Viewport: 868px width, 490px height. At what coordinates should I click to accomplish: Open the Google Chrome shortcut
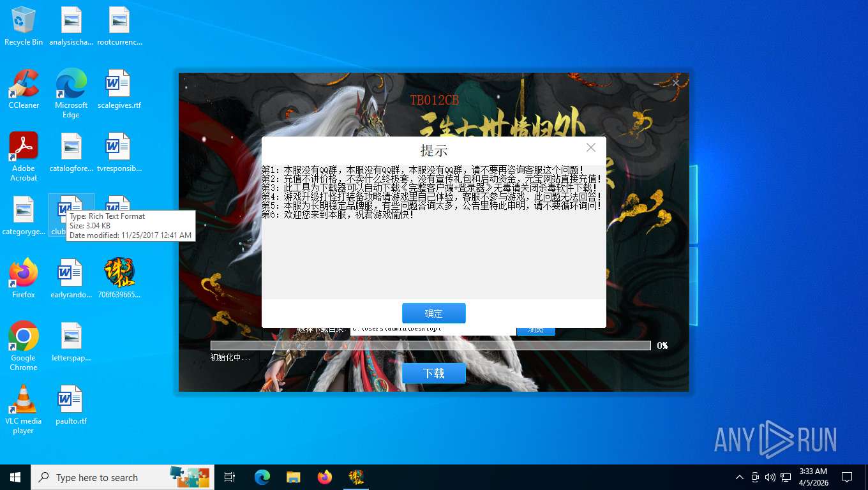click(24, 346)
